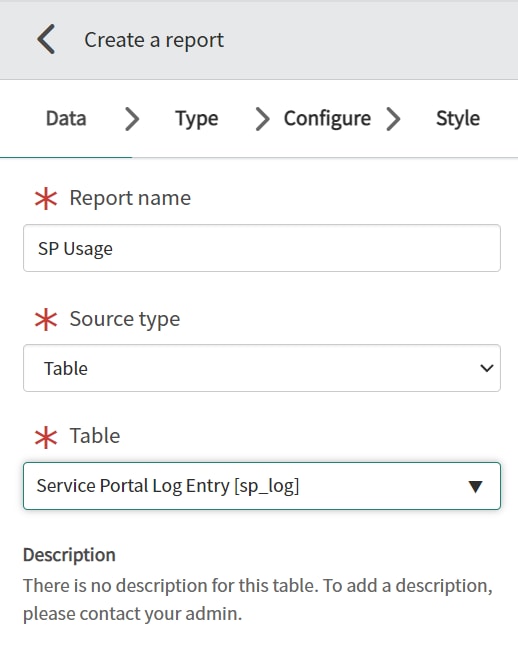Click the Report name field label
The image size is (518, 670).
pos(130,198)
